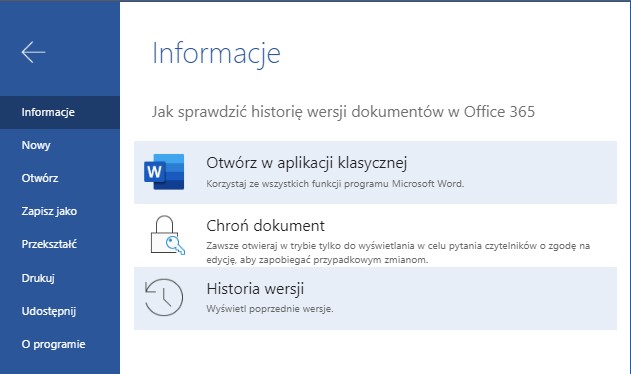Click document title Jak sprawdzić historię wersji

click(x=343, y=112)
